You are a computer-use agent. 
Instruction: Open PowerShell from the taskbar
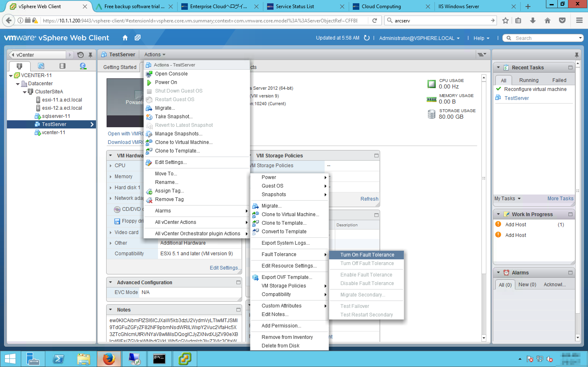click(x=58, y=358)
